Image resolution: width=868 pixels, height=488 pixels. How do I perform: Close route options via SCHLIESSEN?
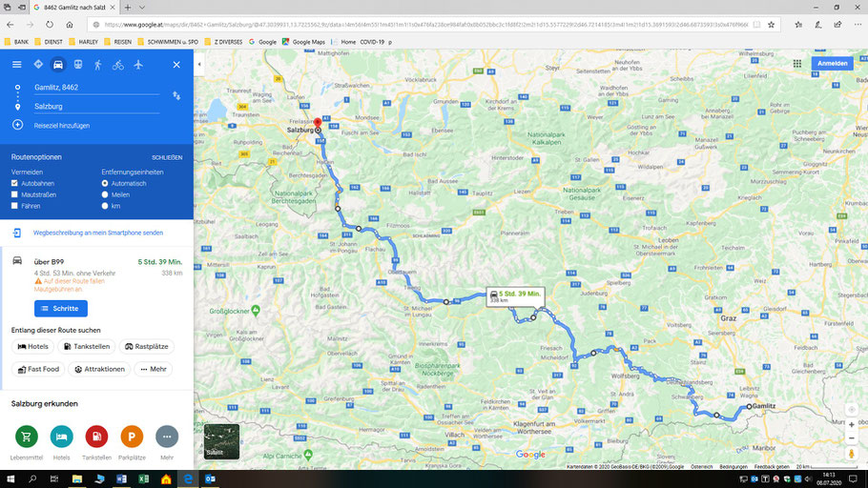[167, 157]
